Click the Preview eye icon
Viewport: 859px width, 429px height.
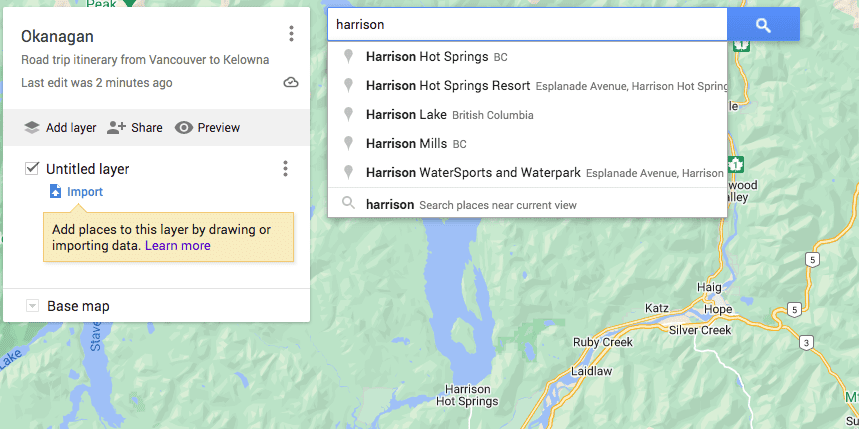coord(184,128)
